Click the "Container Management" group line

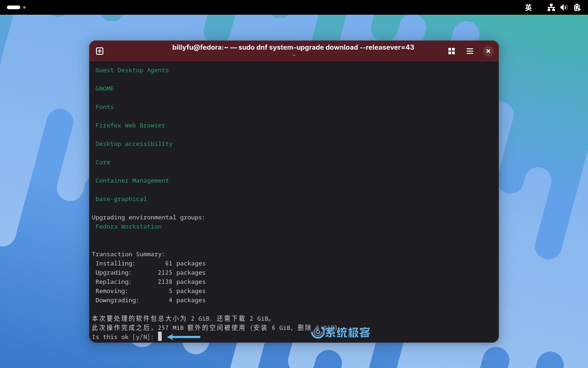[132, 180]
